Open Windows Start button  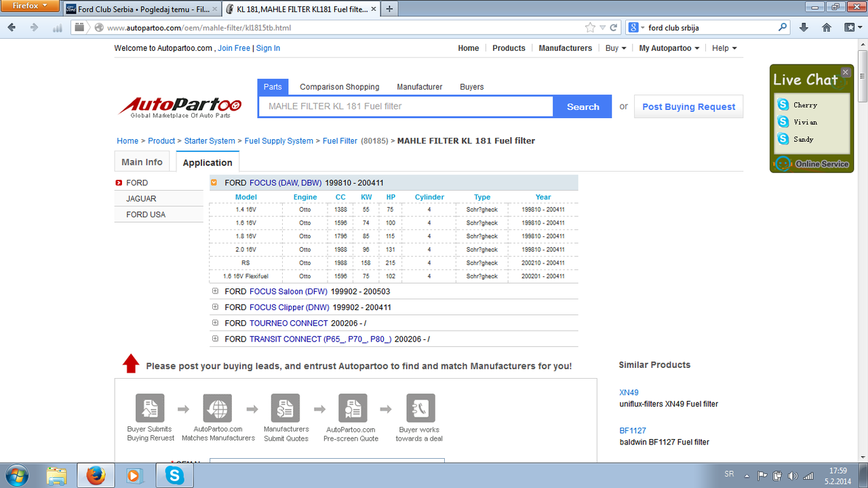[x=16, y=475]
